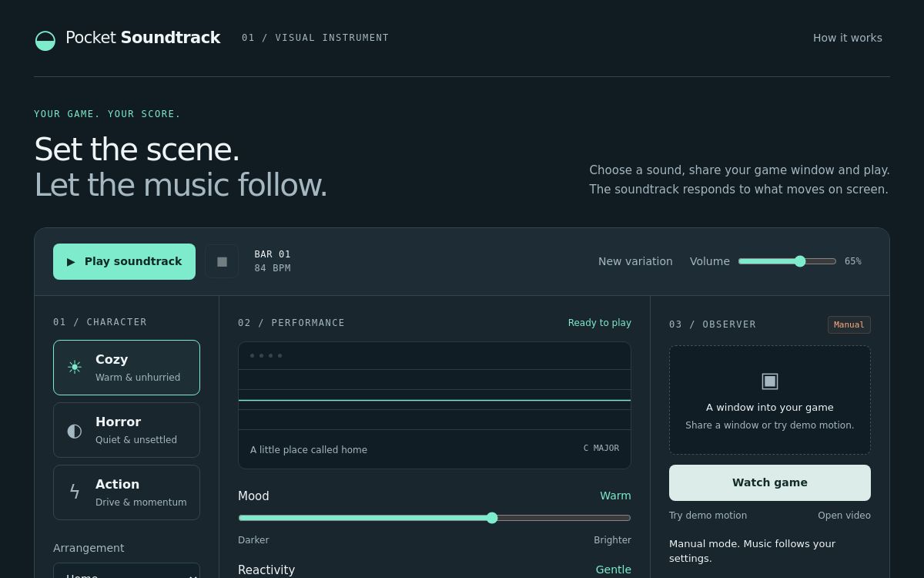
Task: Select the Action character card
Action: 126,492
